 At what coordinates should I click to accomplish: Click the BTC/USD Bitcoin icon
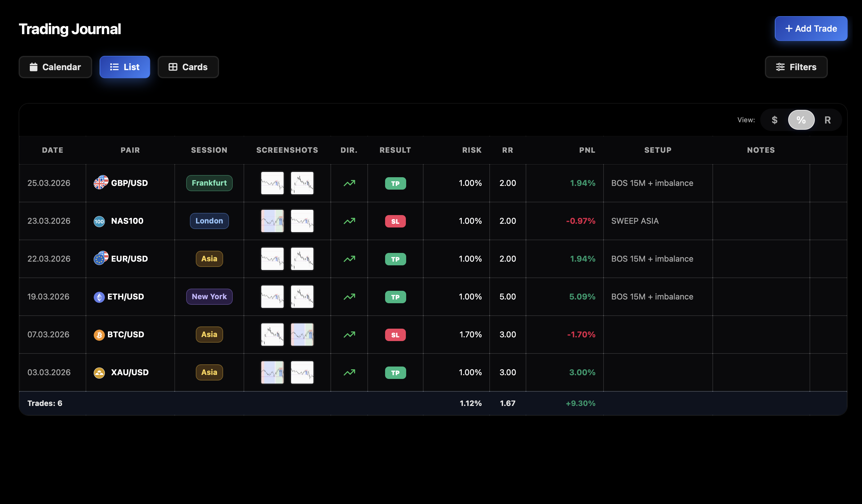[x=99, y=335]
